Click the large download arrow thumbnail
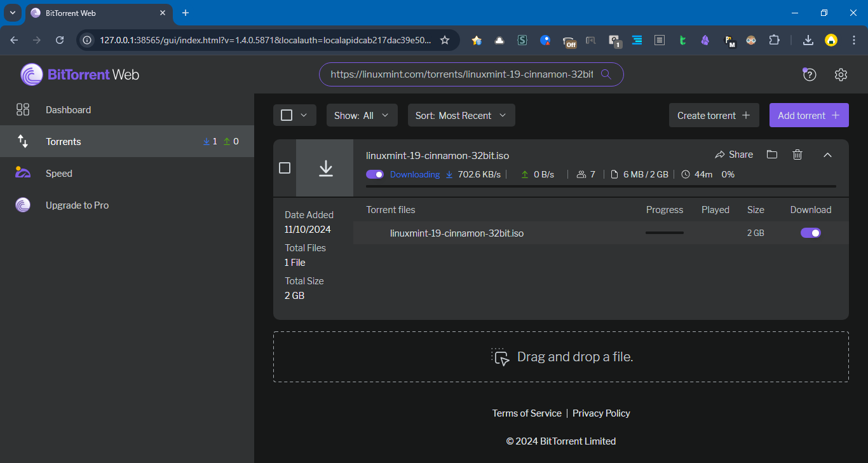 [325, 168]
